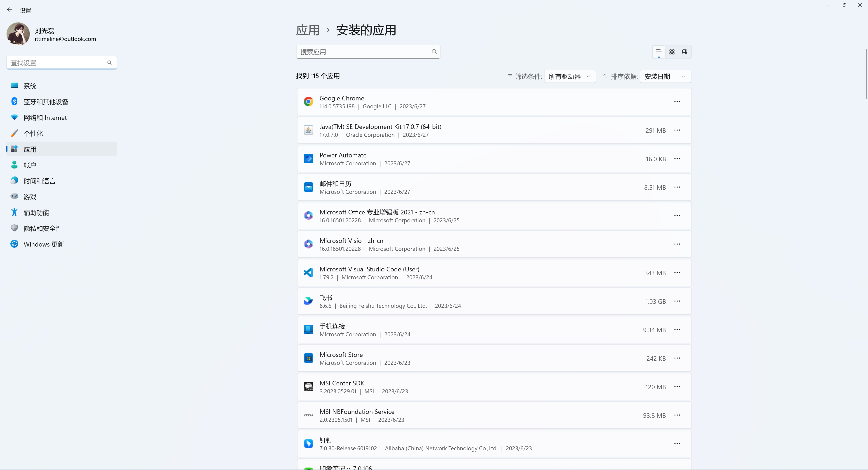Viewport: 868px width, 470px height.
Task: Click the Google Chrome app icon
Action: 308,102
